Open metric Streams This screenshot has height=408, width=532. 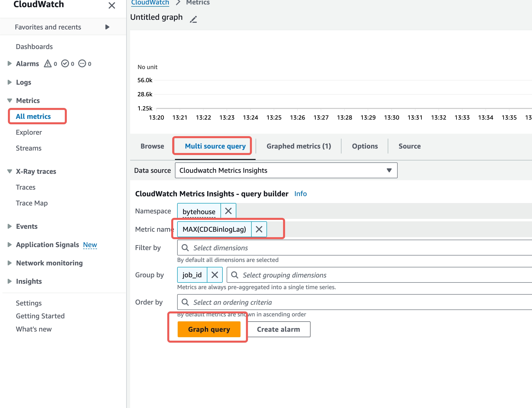pyautogui.click(x=29, y=148)
